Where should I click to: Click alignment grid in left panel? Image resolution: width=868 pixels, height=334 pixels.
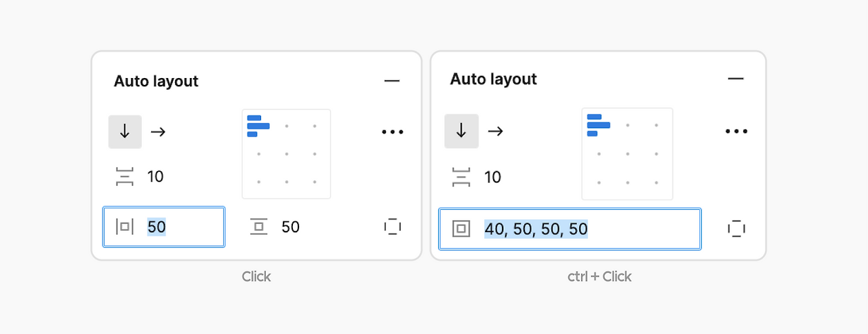[286, 154]
